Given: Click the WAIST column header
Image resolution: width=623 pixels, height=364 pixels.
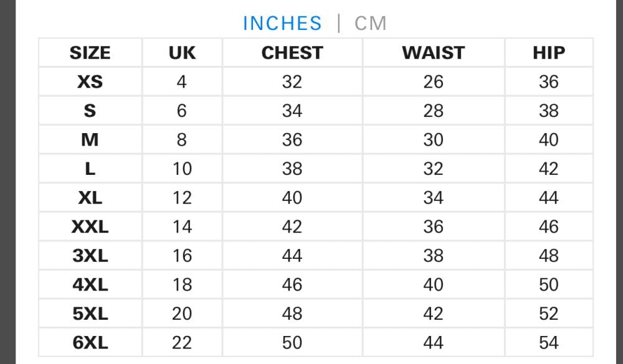Looking at the screenshot, I should tap(433, 53).
